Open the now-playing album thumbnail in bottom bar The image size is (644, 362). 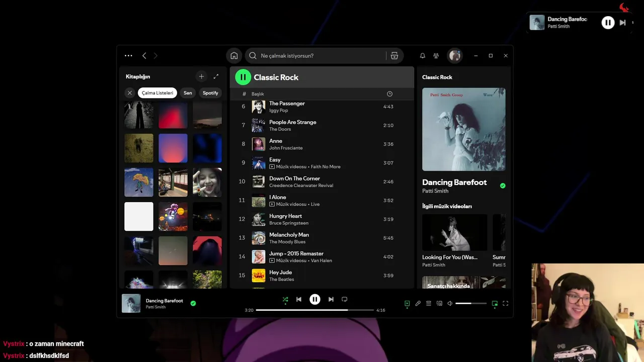tap(131, 304)
